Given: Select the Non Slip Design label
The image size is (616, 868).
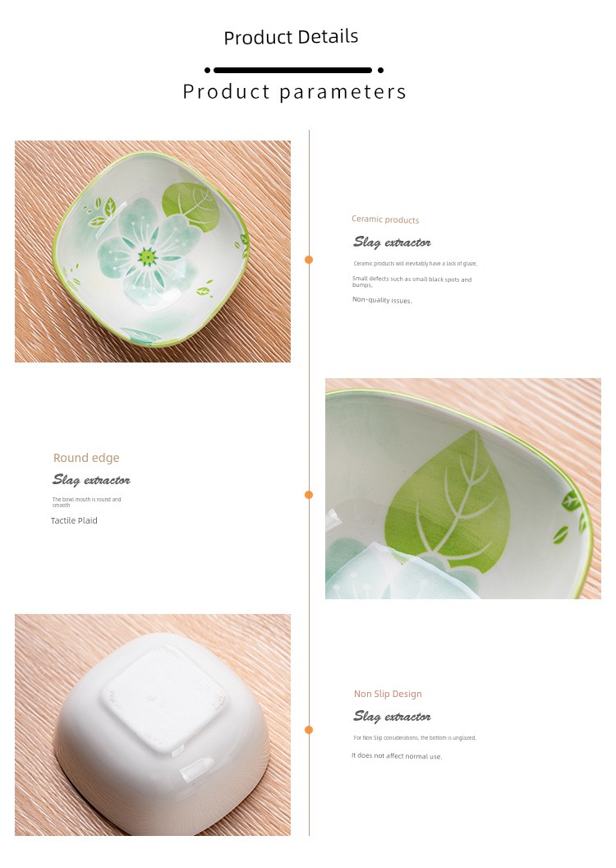Looking at the screenshot, I should point(388,695).
